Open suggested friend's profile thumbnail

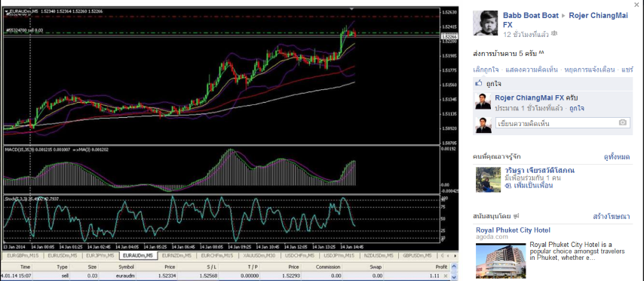(489, 179)
